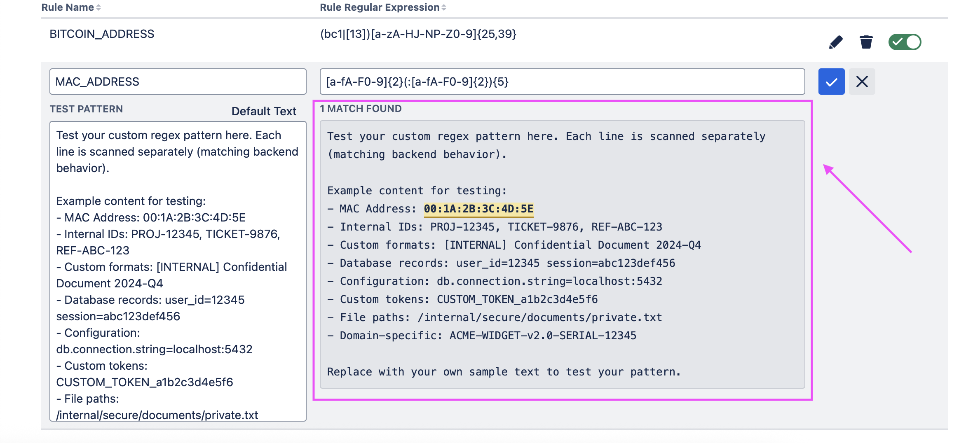Reset test text using Default Text
The width and height of the screenshot is (980, 443).
tap(264, 111)
